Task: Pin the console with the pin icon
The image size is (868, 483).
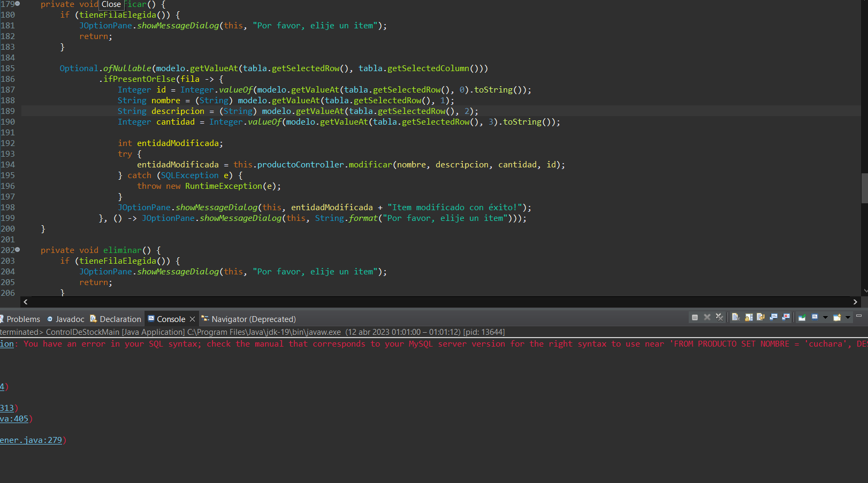Action: coord(802,317)
